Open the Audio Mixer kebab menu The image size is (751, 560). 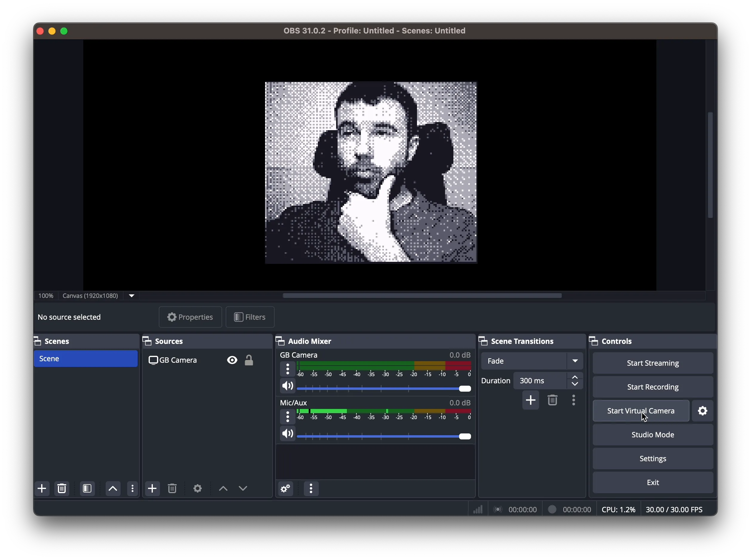[x=311, y=488]
